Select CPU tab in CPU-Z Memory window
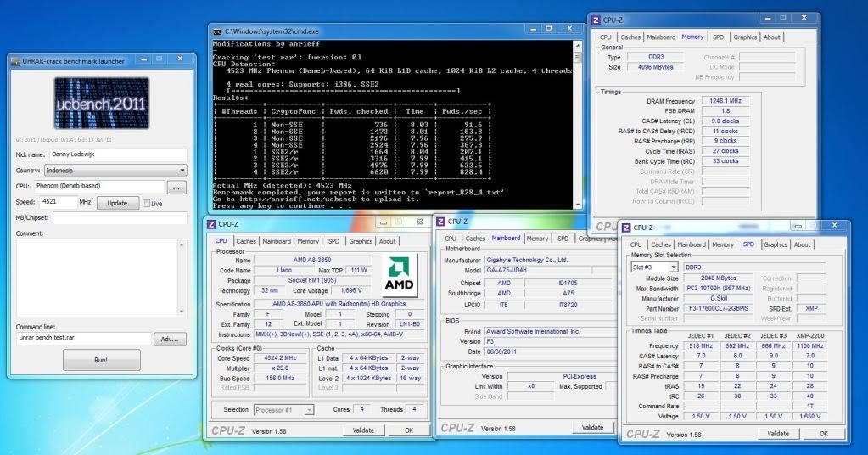The image size is (868, 455). [x=606, y=37]
